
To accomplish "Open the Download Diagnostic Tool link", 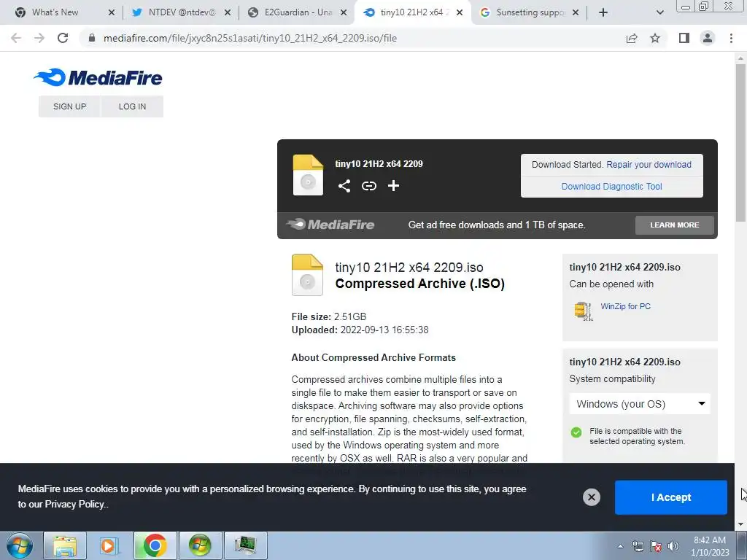I will point(612,186).
